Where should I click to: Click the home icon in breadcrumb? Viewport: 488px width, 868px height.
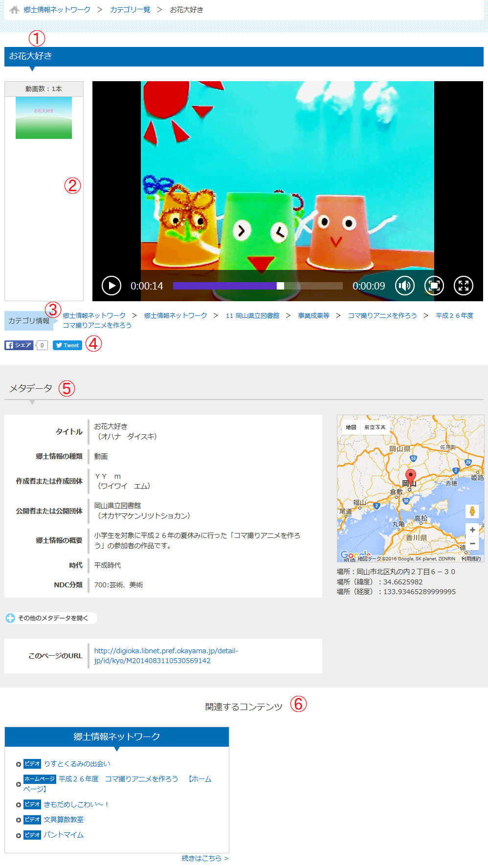coord(15,10)
